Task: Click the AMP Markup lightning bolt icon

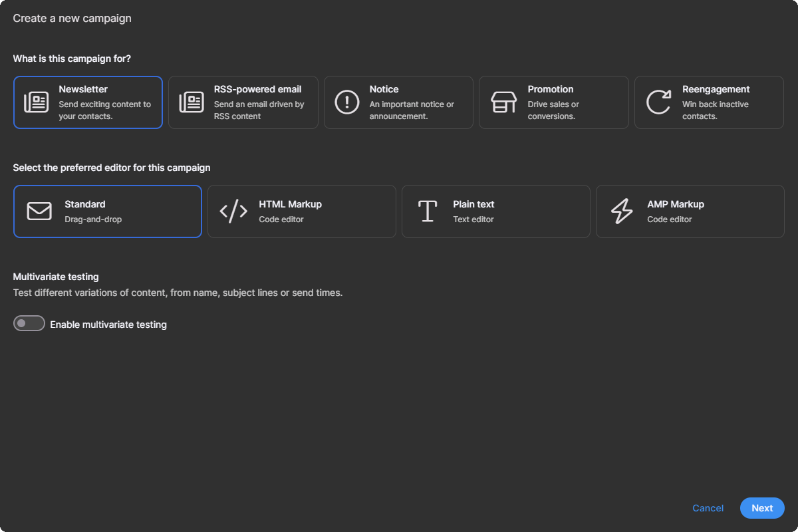Action: point(622,211)
